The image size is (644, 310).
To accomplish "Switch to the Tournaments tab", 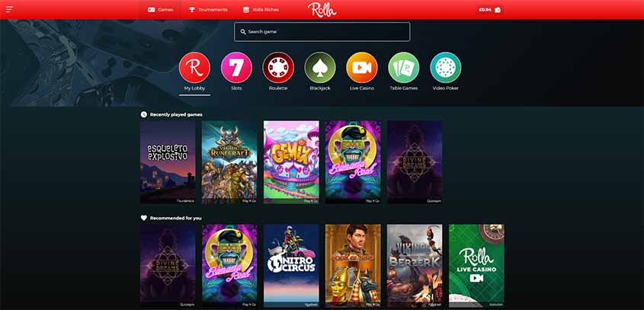I will tap(208, 9).
